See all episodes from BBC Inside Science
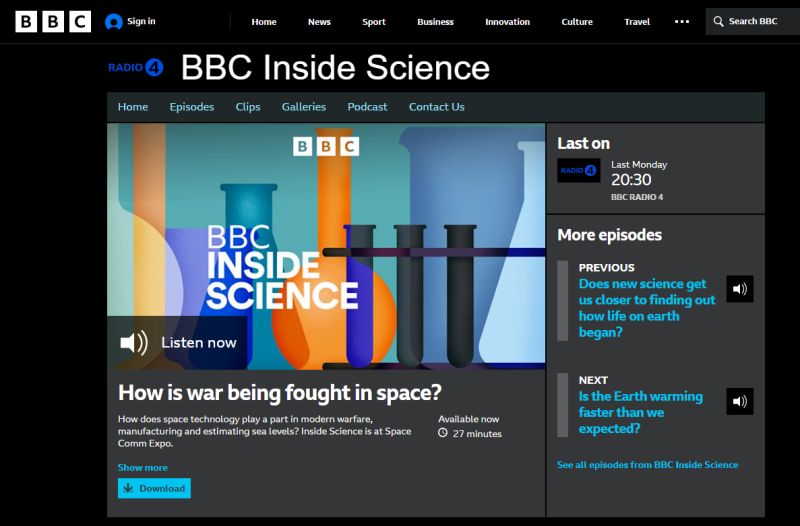This screenshot has height=526, width=800. point(647,465)
